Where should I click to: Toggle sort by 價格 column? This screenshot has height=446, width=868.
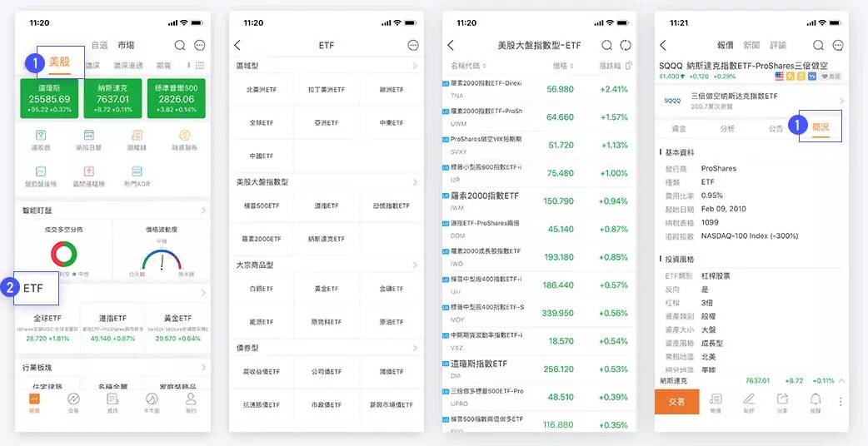[563, 66]
